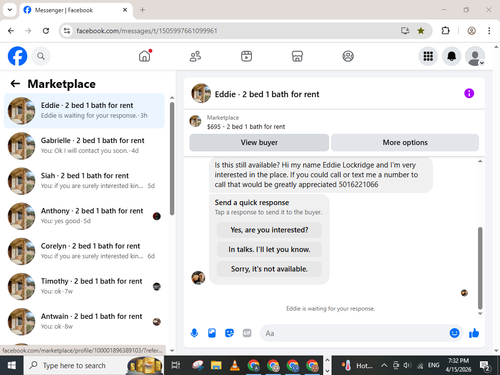Open a new browser tab

pos(142,10)
